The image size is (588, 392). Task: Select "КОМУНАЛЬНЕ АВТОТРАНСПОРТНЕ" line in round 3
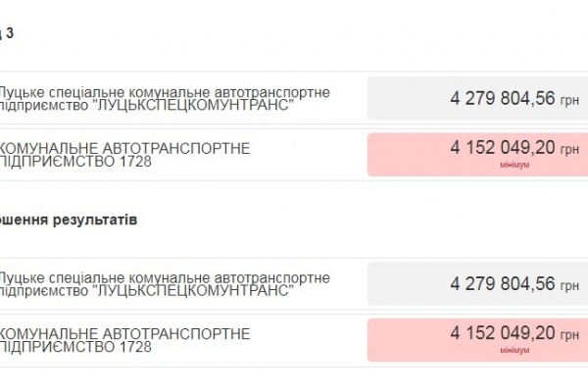click(x=124, y=147)
